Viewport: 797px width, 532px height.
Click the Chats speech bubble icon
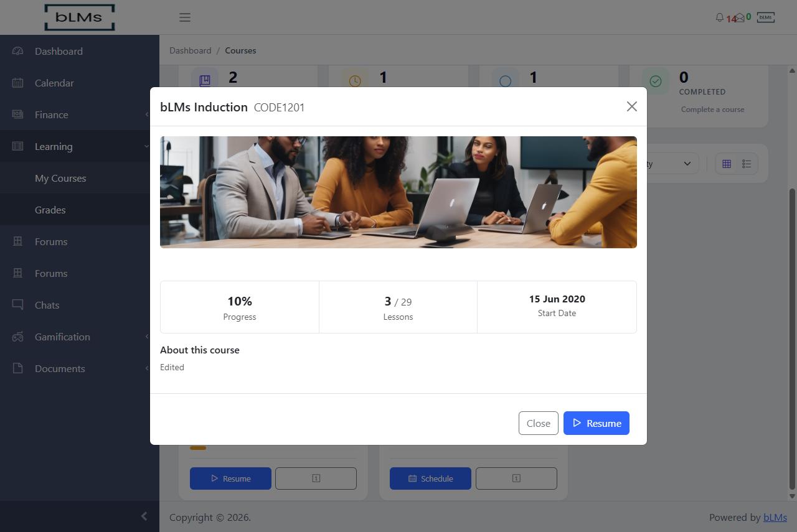pos(17,305)
